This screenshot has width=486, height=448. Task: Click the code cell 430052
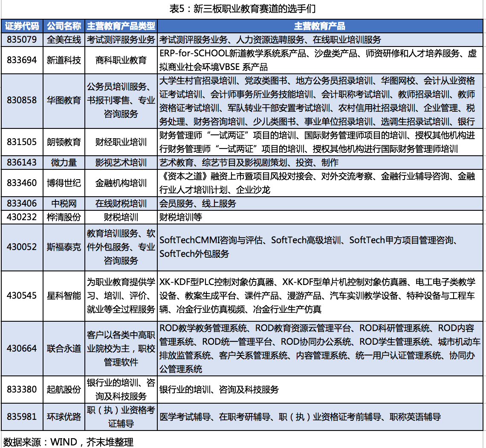22,247
